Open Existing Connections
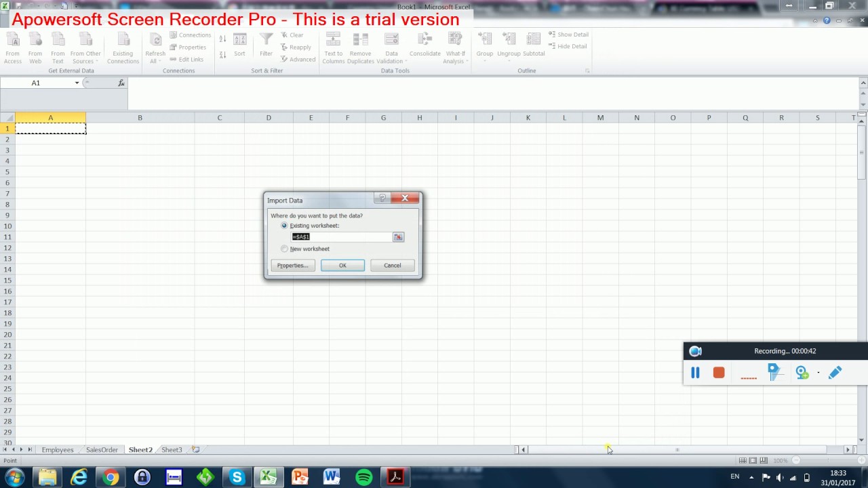The image size is (868, 488). tap(123, 47)
